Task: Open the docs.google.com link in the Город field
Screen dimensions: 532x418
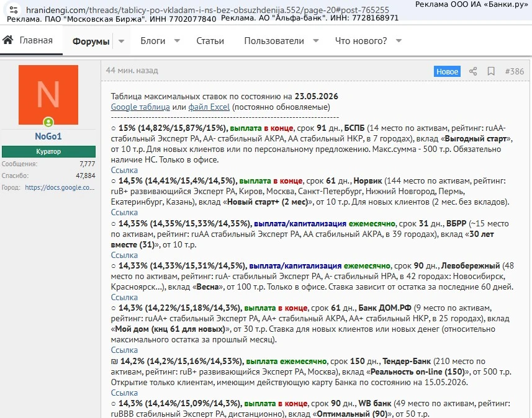Action: [x=60, y=187]
